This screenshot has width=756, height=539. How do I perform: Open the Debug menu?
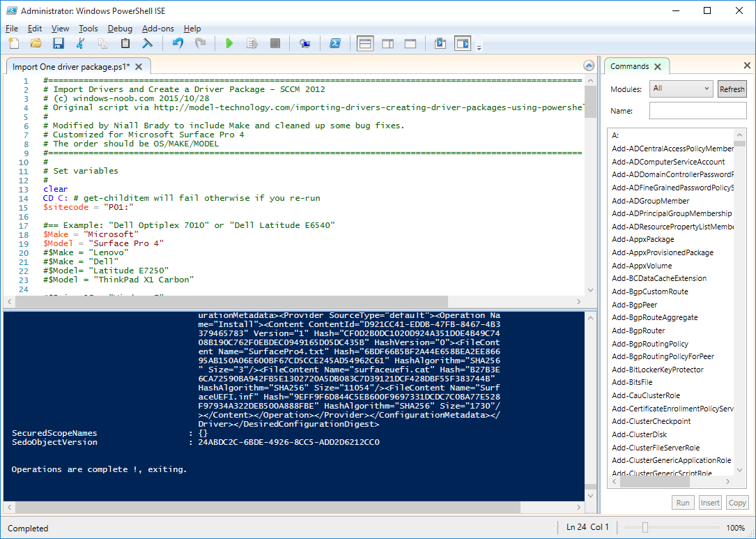pyautogui.click(x=120, y=29)
